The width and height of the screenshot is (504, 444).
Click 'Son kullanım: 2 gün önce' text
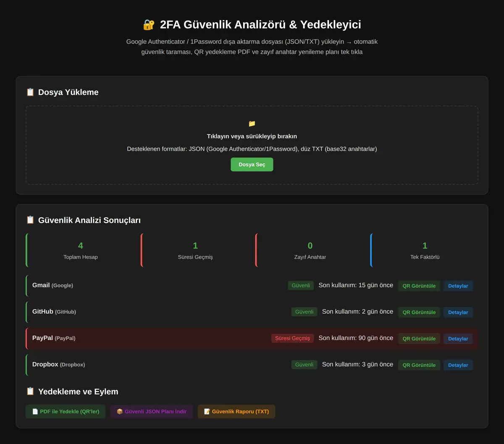357,312
